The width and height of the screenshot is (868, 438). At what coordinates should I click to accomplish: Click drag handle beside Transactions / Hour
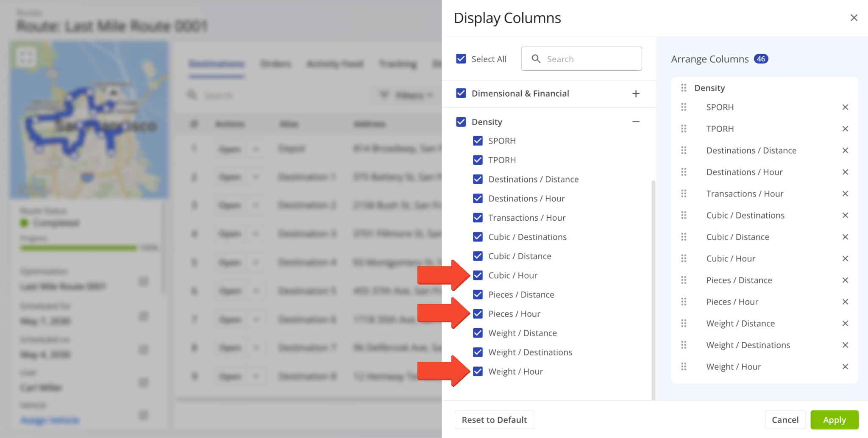click(x=684, y=194)
